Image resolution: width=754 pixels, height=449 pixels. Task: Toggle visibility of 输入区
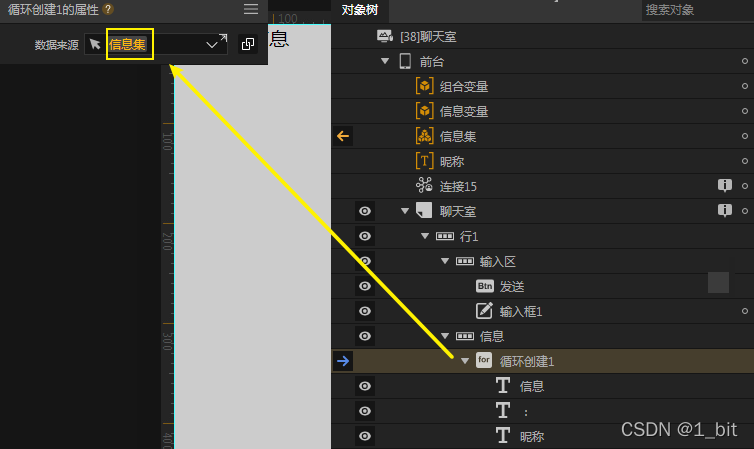tap(365, 261)
